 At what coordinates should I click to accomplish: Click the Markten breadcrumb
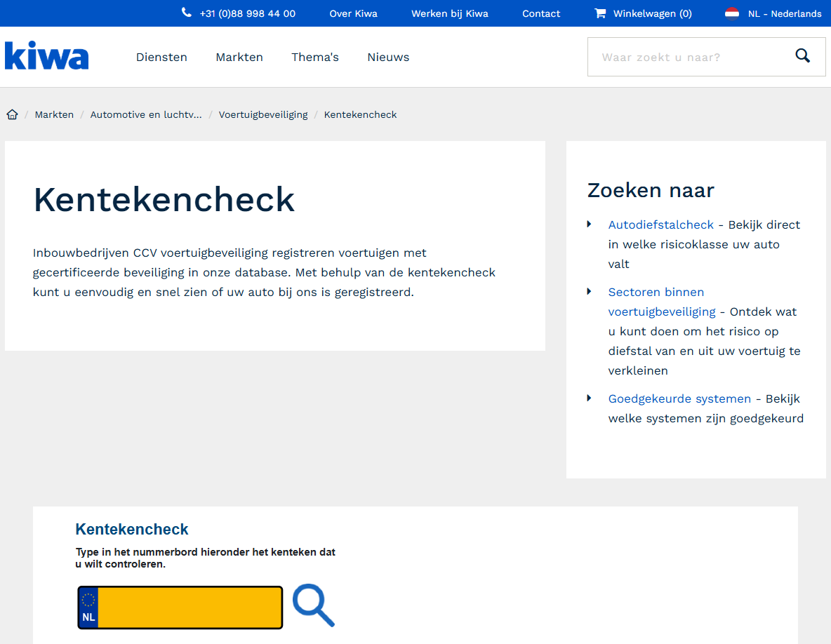54,114
